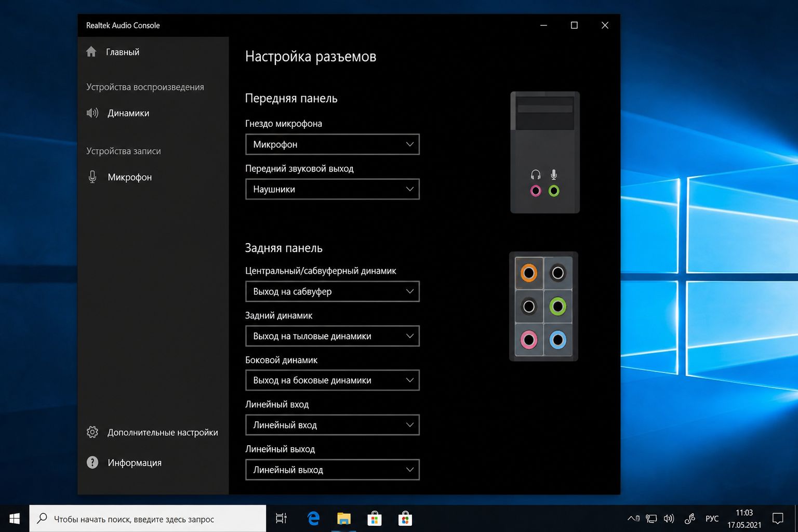Viewport: 798px width, 532px height.
Task: Click the Устройства записи label
Action: (x=124, y=151)
